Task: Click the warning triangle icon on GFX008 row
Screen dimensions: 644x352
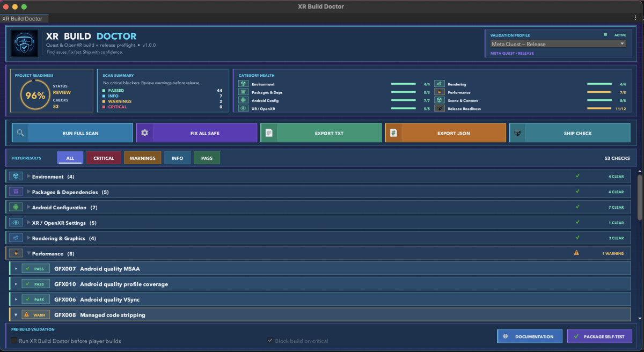Action: [x=26, y=314]
